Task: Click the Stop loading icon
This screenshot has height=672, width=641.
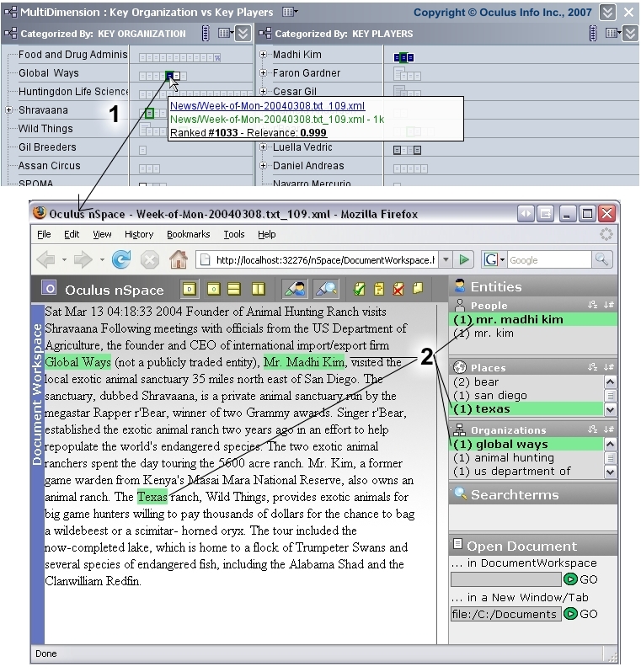Action: point(150,259)
